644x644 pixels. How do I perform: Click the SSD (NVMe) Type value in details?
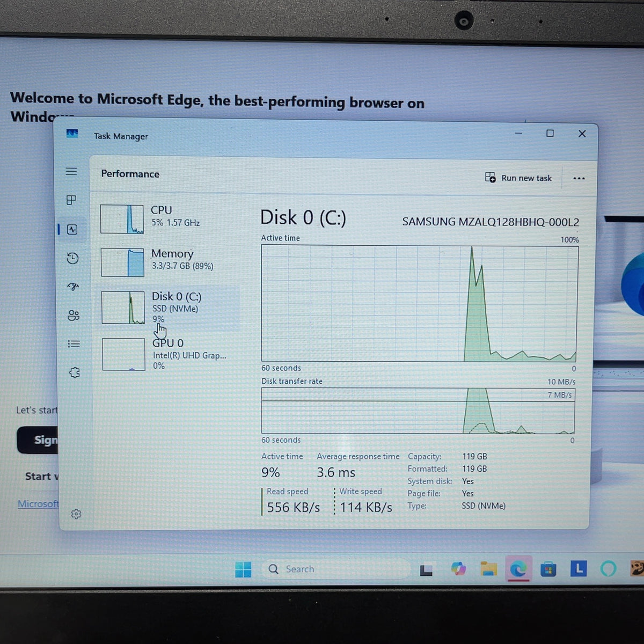[x=484, y=506]
